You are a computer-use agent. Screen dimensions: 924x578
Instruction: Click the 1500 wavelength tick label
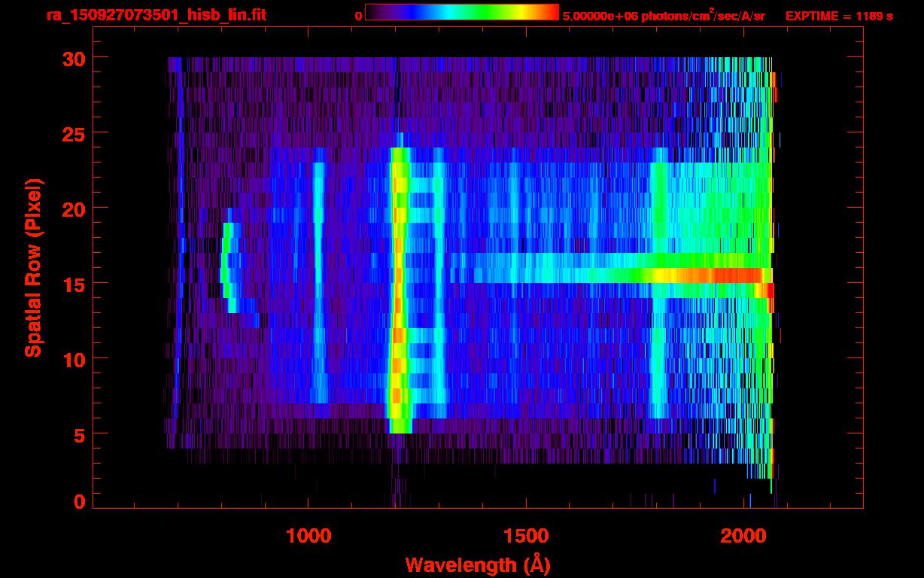[x=527, y=536]
